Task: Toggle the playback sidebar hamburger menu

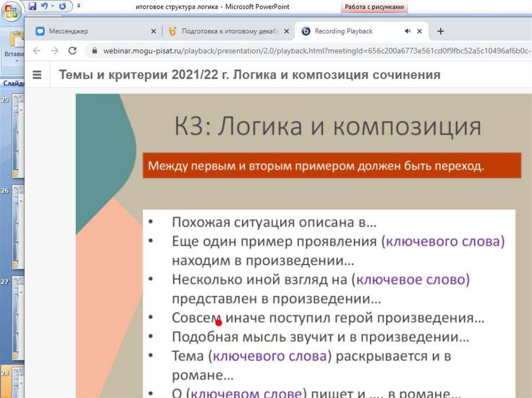Action: point(37,75)
